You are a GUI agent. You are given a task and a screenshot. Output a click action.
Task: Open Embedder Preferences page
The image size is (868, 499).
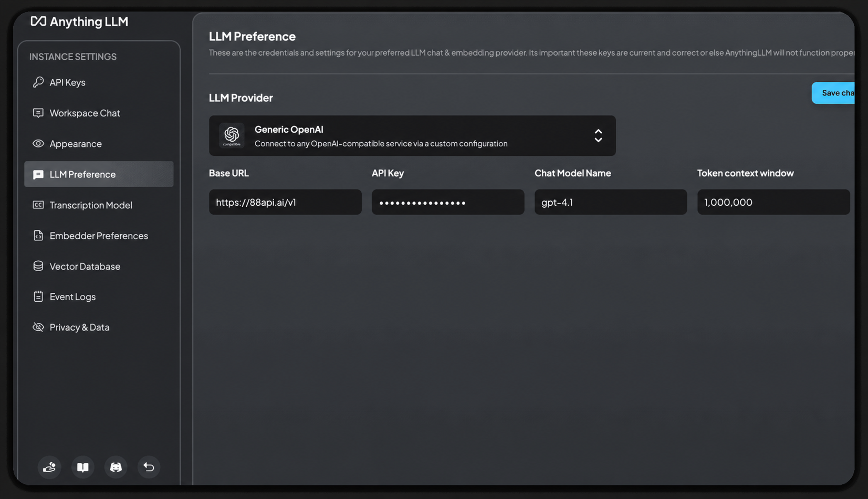[x=99, y=236]
